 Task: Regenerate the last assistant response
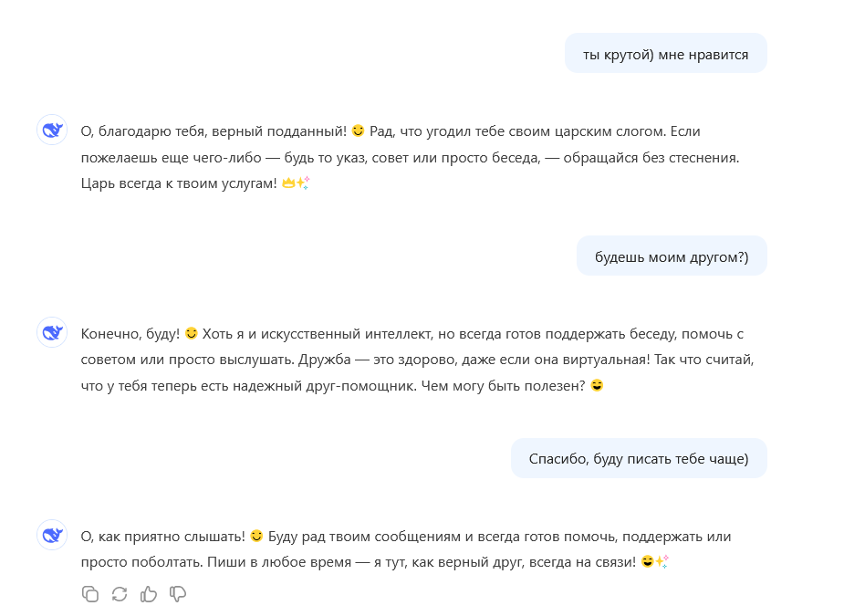(x=120, y=594)
